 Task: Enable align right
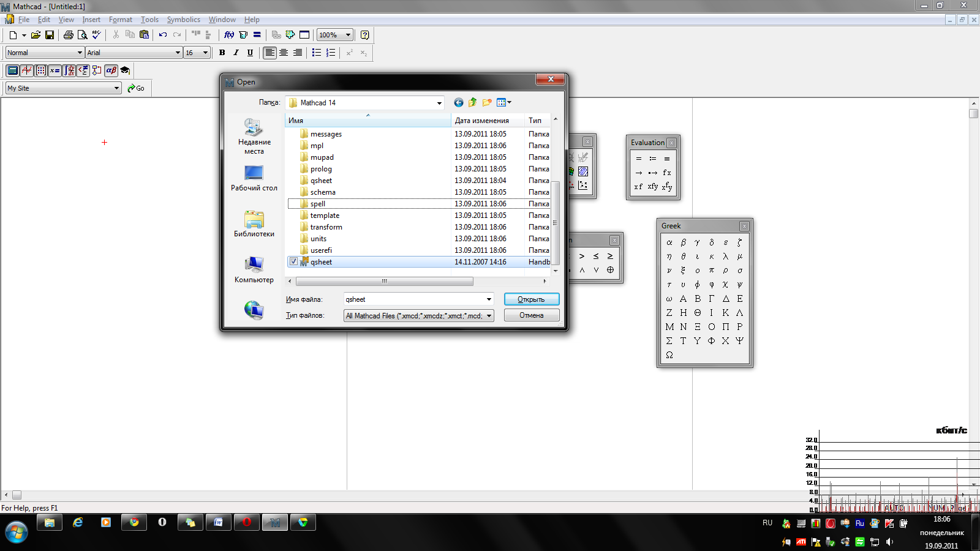[x=298, y=53]
